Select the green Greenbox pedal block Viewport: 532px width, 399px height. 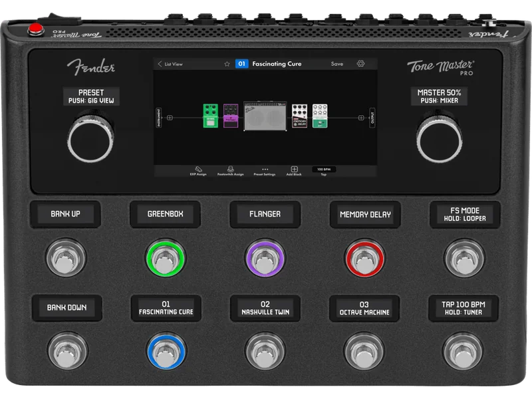[x=210, y=116]
